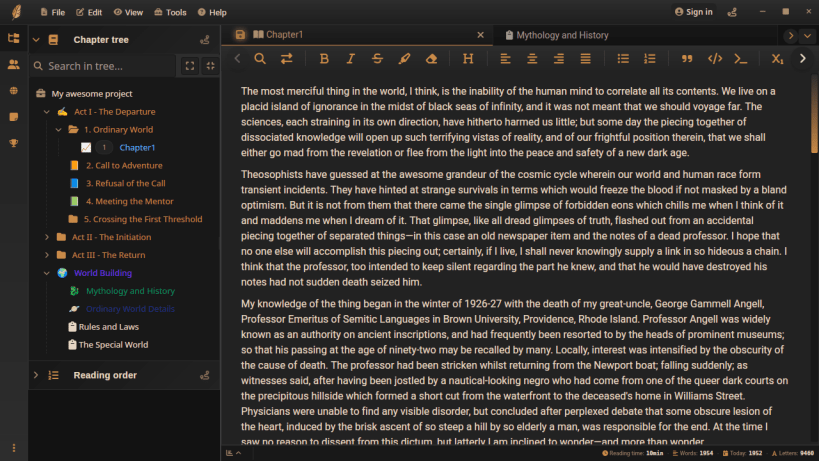Click the search magnifier in editor toolbar
This screenshot has height=461, width=819.
(x=260, y=58)
